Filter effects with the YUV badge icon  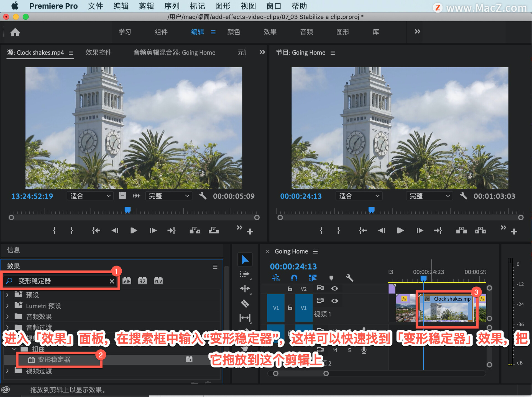click(x=158, y=281)
